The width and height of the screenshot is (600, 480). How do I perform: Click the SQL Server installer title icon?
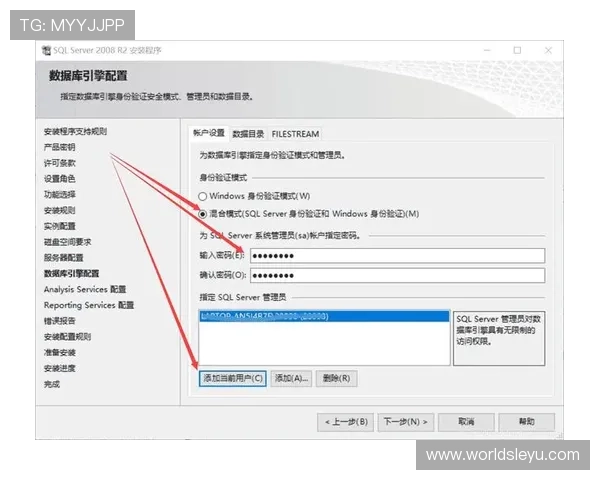(46, 51)
